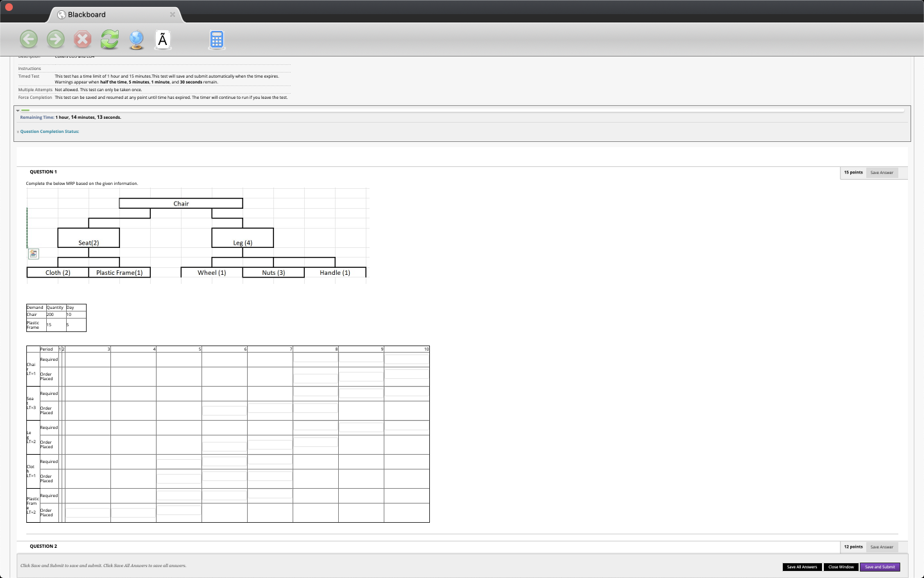The width and height of the screenshot is (924, 578).
Task: Click the 'Chair' box in the diagram
Action: tap(181, 204)
